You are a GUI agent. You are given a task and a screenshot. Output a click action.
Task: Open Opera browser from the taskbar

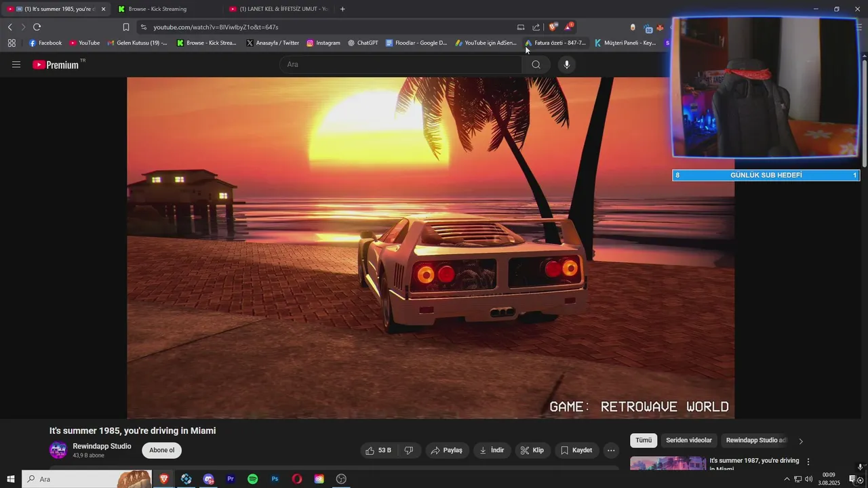[x=297, y=479]
